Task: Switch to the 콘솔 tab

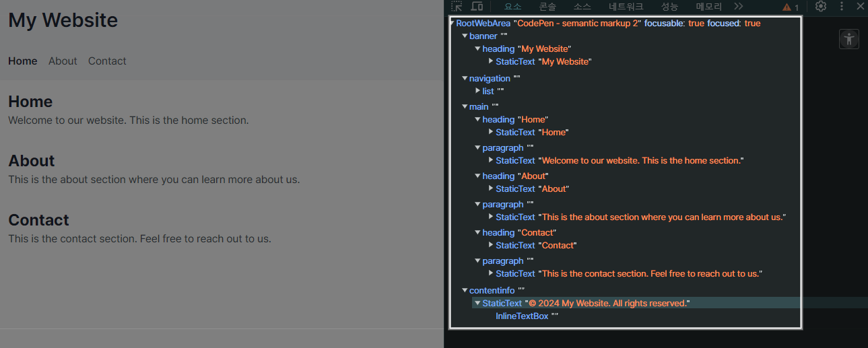Action: point(547,7)
